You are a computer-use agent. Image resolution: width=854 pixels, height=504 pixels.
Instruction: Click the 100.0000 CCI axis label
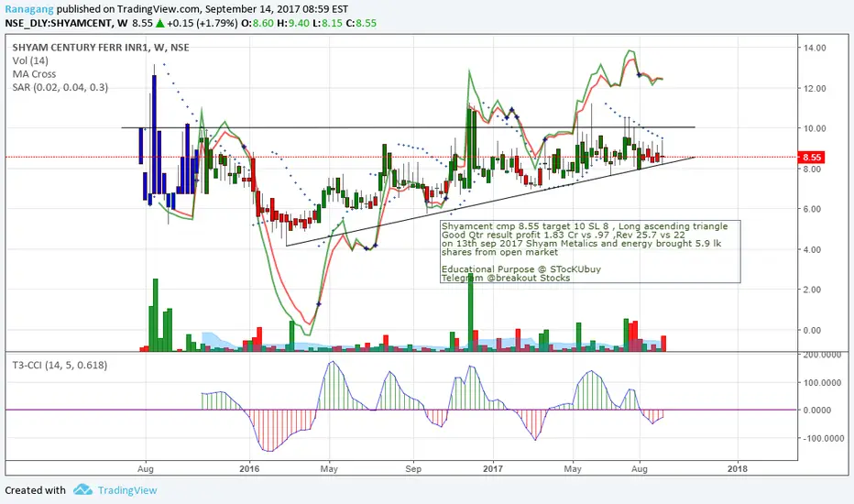[x=823, y=383]
